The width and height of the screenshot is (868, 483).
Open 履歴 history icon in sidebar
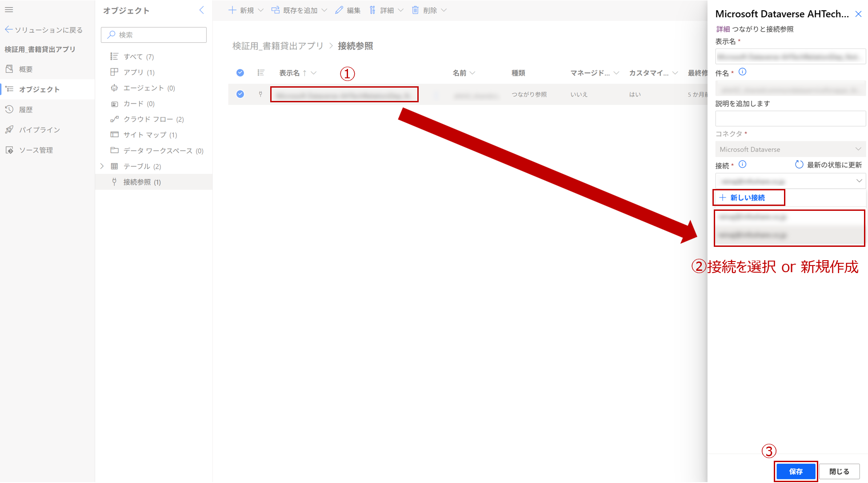pos(9,109)
